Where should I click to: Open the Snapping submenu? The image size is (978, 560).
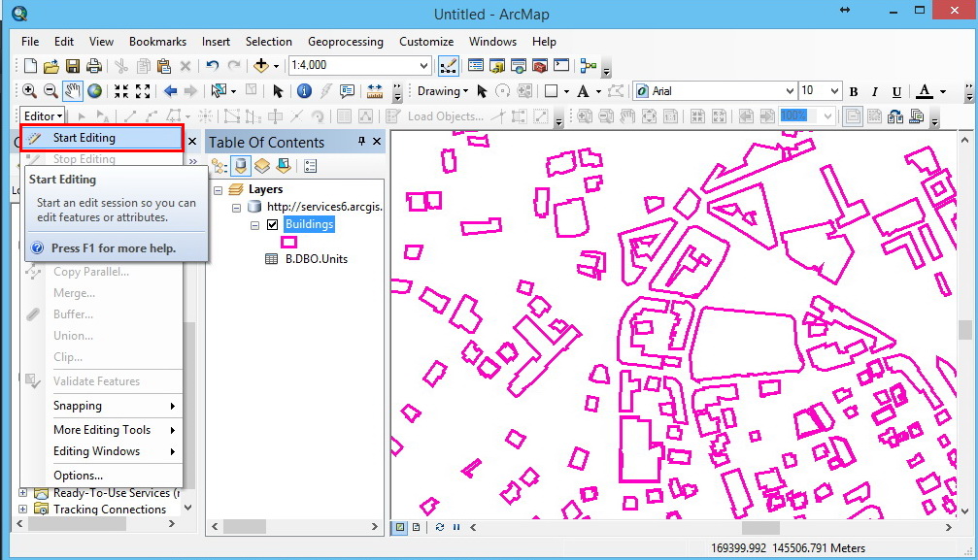click(102, 406)
